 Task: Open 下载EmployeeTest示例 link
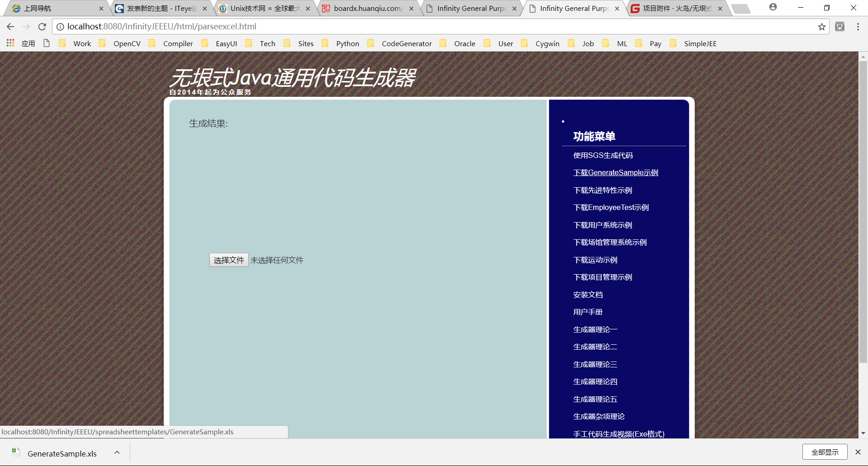tap(611, 207)
